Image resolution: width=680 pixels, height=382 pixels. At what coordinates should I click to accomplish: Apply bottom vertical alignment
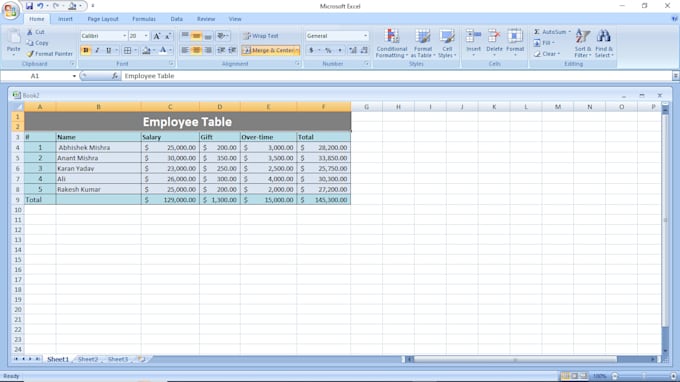[x=208, y=36]
